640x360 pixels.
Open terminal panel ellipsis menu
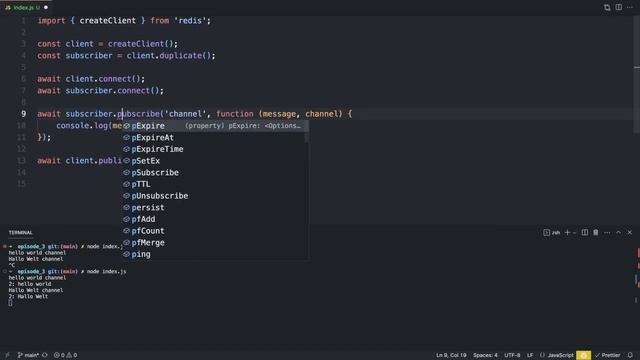point(607,233)
